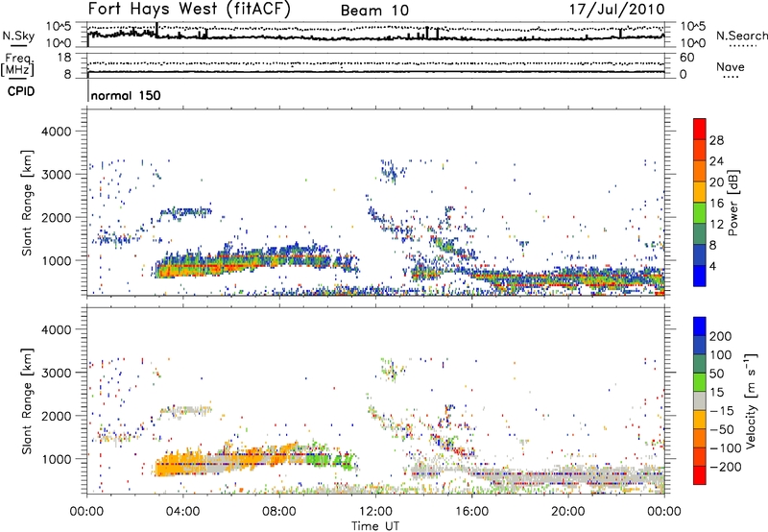
Task: Click the '12' value on power colorbar
Action: (716, 225)
